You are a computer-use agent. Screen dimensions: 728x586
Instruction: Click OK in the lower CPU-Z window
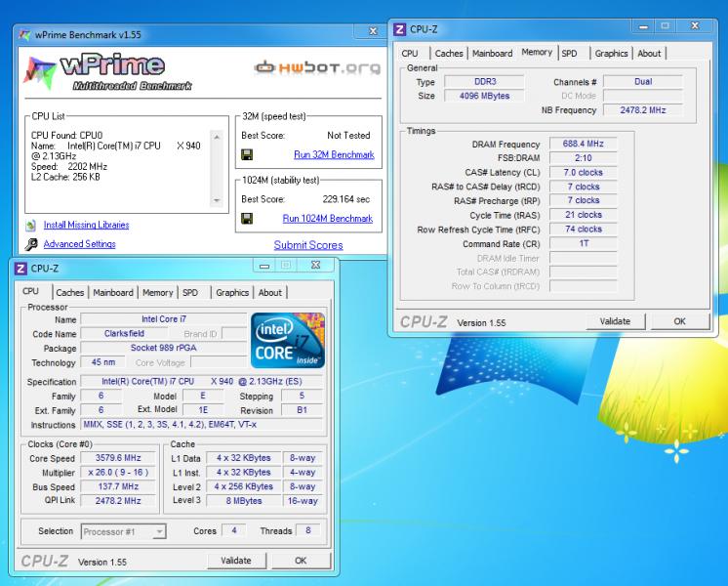tap(301, 561)
